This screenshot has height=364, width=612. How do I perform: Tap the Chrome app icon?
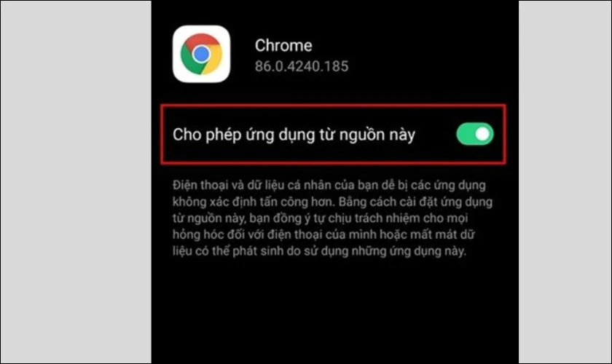click(201, 54)
